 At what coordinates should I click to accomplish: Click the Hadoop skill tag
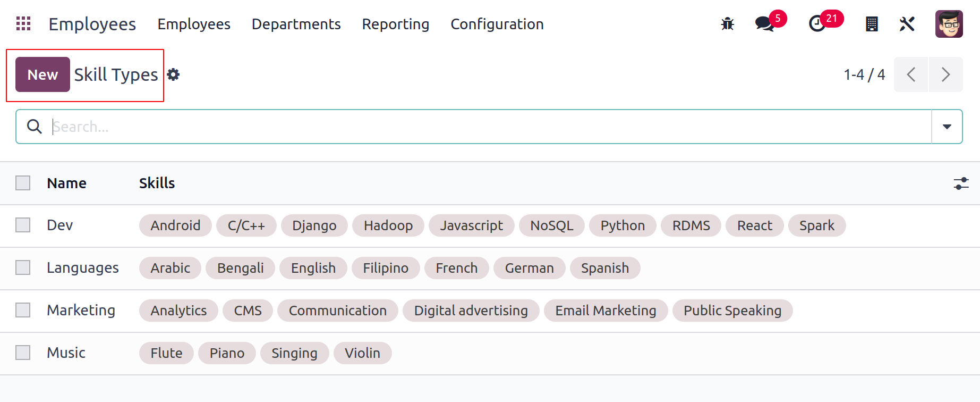[x=388, y=225]
